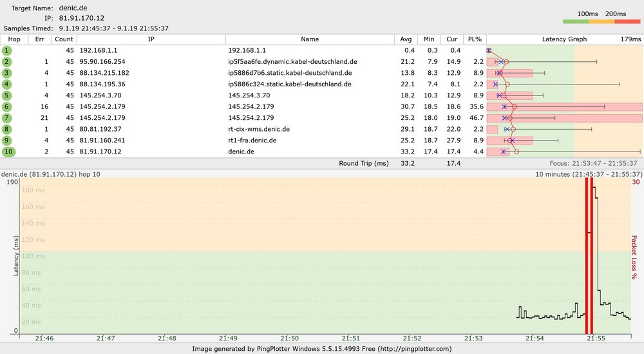Click hop 1 latency graph marker
Screen dimensions: 644x354
coord(489,50)
